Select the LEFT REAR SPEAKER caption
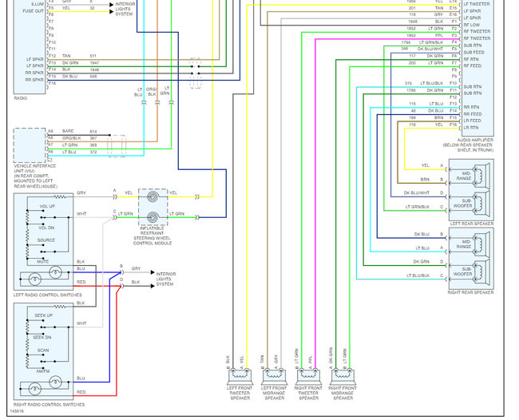The image size is (519, 420). (472, 224)
